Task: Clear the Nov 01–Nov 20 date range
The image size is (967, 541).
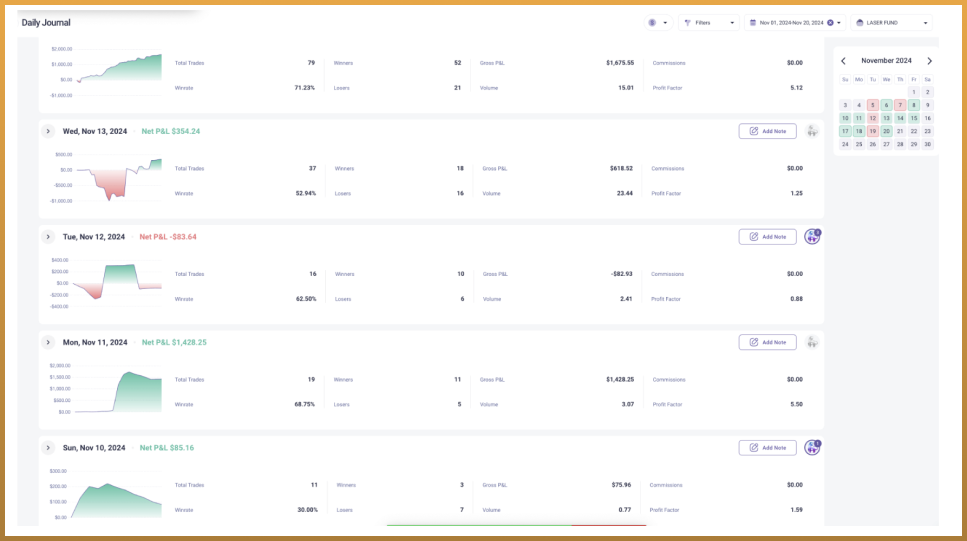Action: (x=830, y=23)
